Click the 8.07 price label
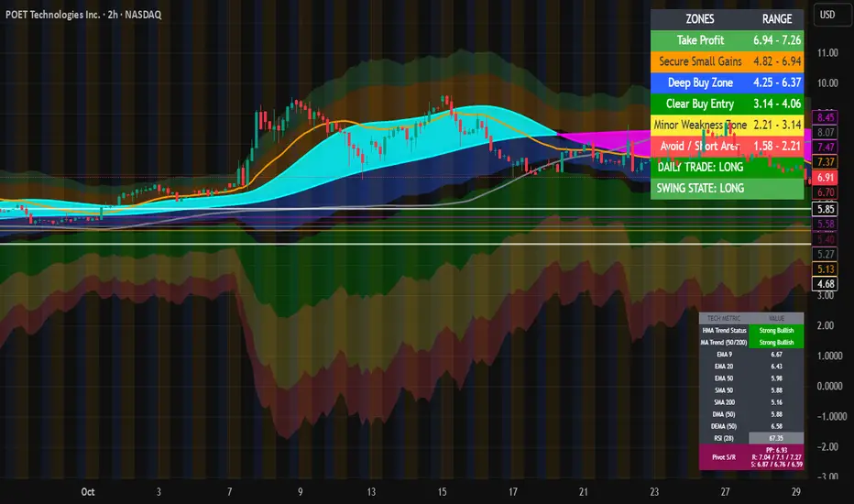Screen dimensions: 854x504 coord(826,132)
